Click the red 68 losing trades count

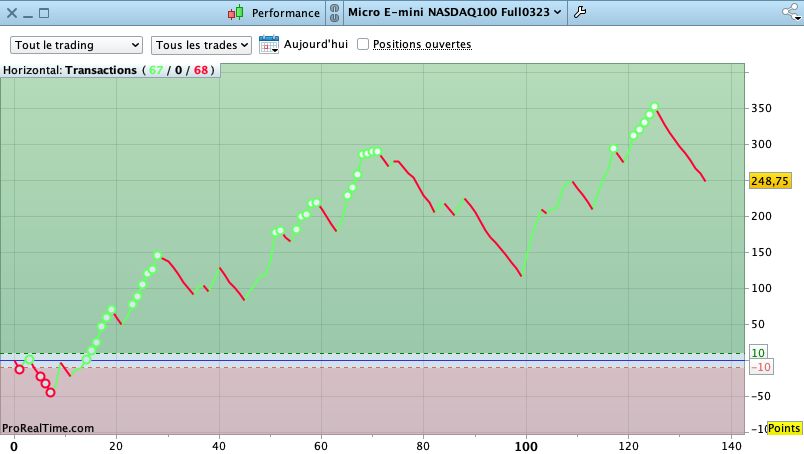(x=201, y=70)
